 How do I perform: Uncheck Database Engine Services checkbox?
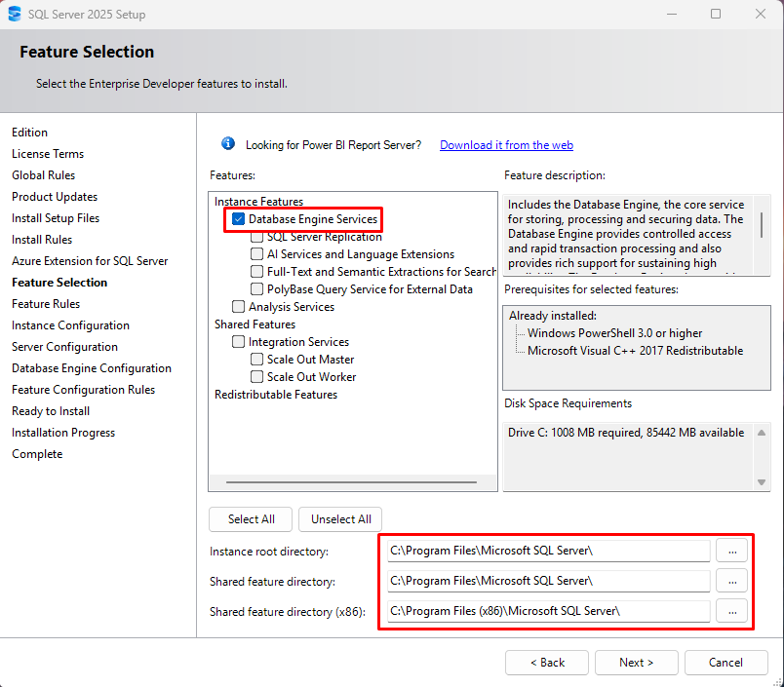[x=239, y=219]
